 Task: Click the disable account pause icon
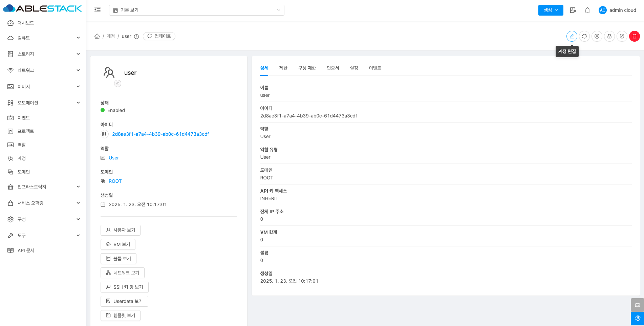[x=597, y=36]
